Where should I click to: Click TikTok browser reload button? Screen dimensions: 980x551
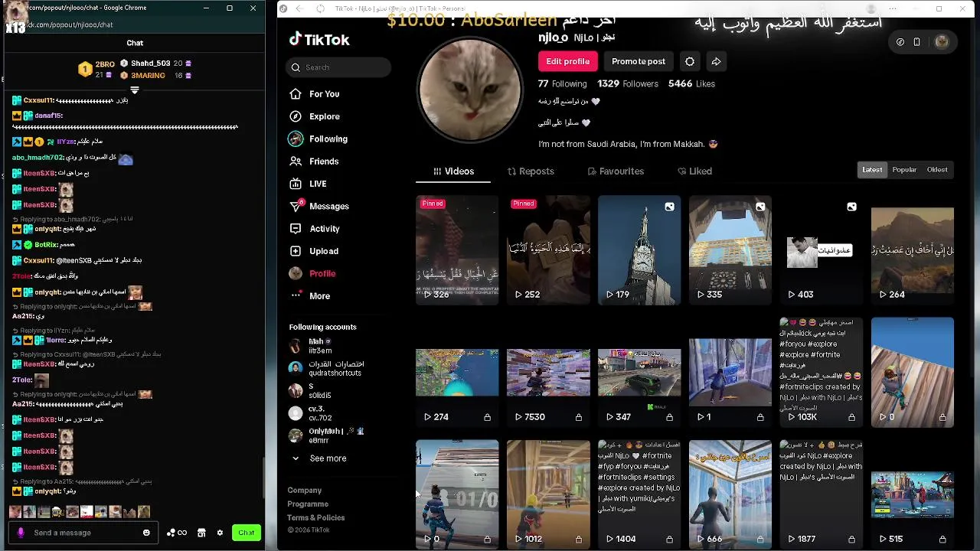(x=320, y=8)
